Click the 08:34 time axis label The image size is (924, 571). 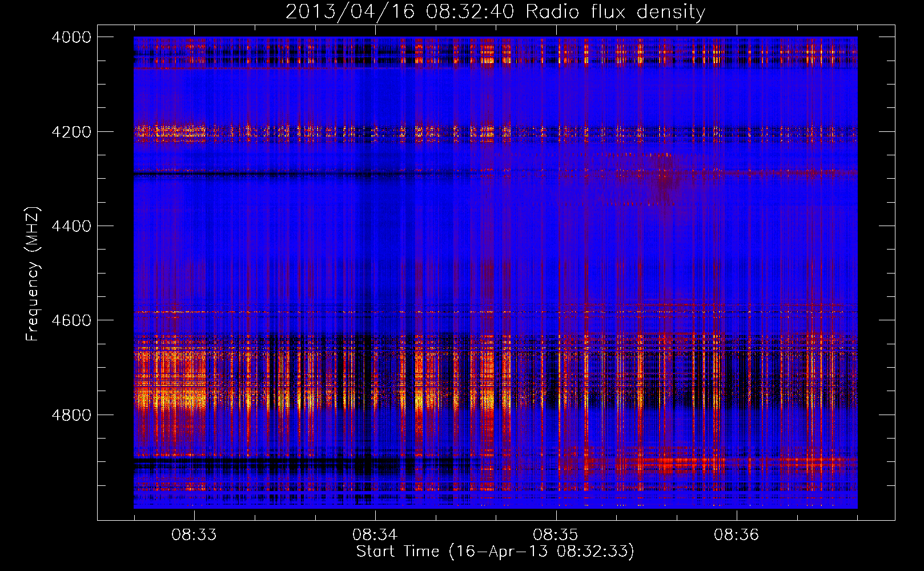click(375, 534)
